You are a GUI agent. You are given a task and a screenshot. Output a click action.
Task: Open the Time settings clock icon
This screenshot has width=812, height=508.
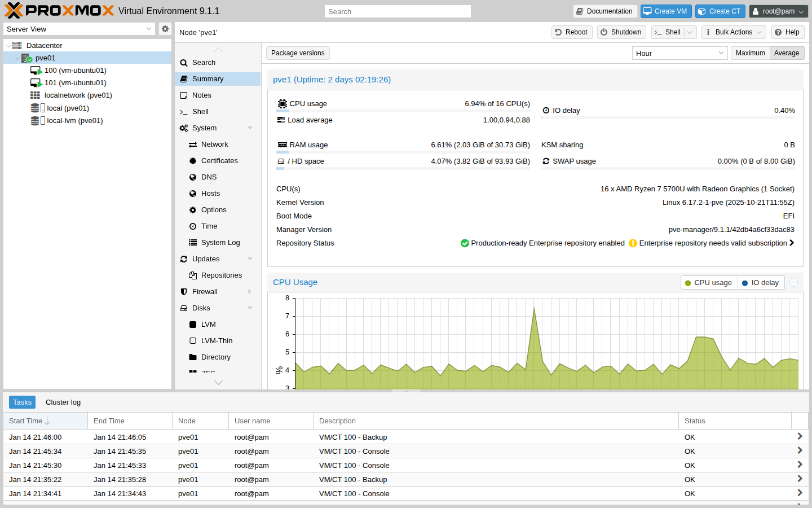pos(193,226)
